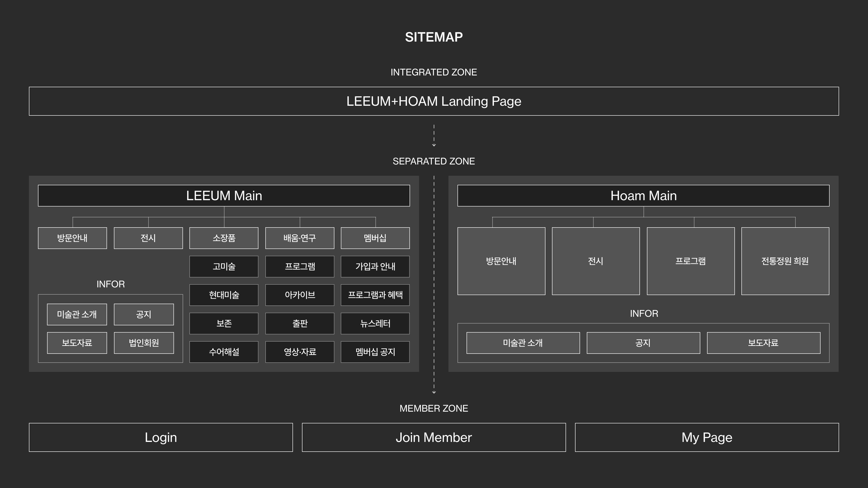This screenshot has height=488, width=868.
Task: Click the INFOR label in LEEUM section
Action: pyautogui.click(x=111, y=284)
